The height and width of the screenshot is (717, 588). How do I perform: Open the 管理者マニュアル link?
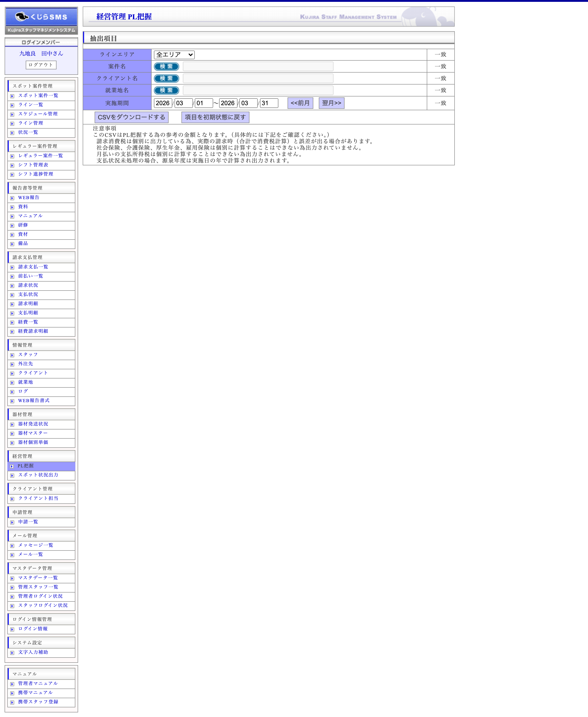pos(38,683)
